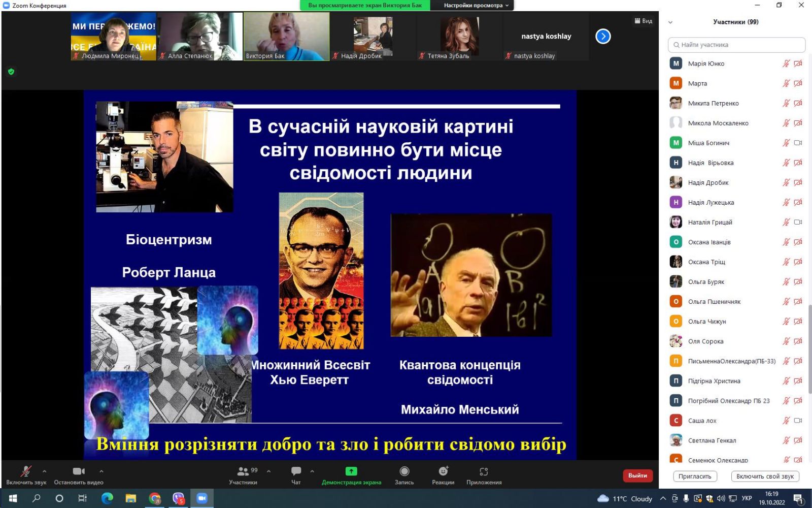The width and height of the screenshot is (812, 508).
Task: Select participant Наталія Грицай in list
Action: pyautogui.click(x=709, y=223)
